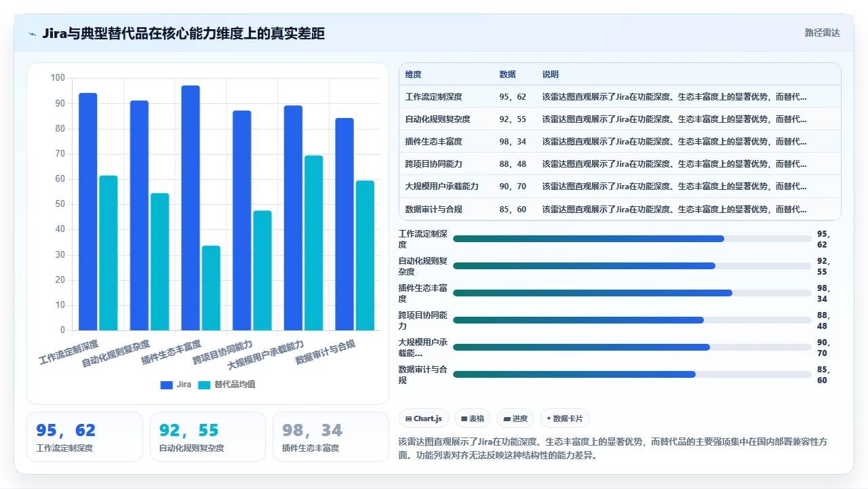Toggle the Jira legend swatch
Screen dimensions: 868x489
pyautogui.click(x=167, y=385)
